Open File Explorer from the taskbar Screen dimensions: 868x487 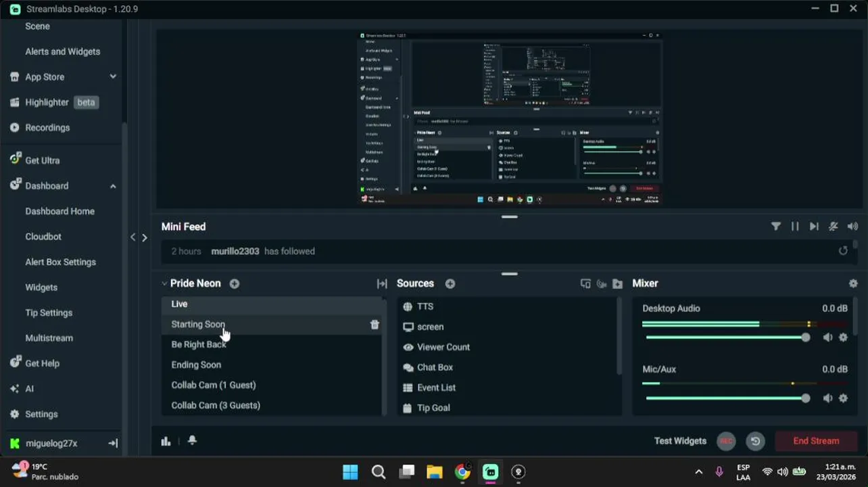click(434, 472)
